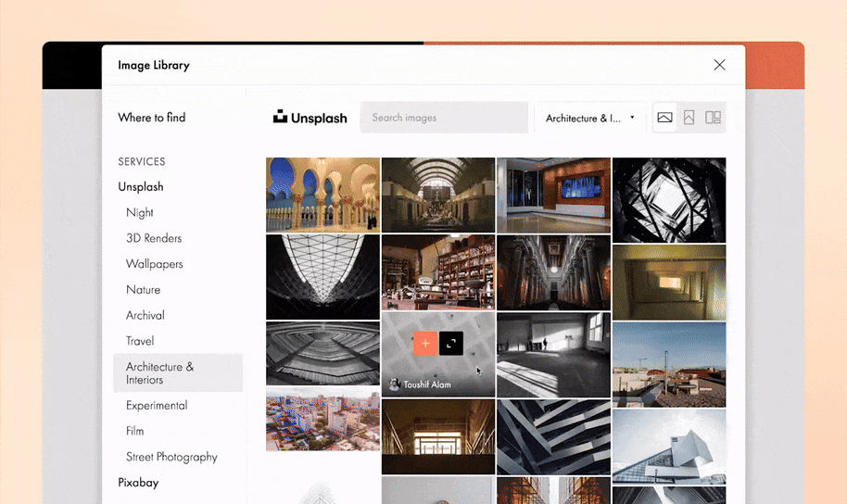Open Toushif Alam author link
This screenshot has height=504, width=847.
tap(420, 384)
